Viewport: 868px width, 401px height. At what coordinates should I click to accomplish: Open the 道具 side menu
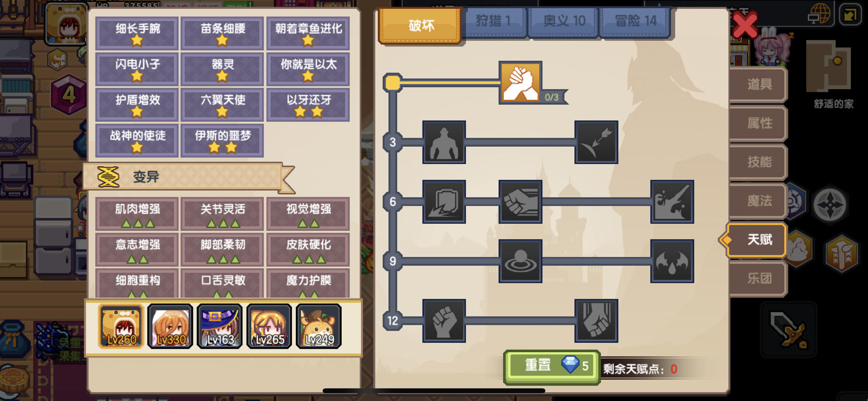click(x=759, y=84)
